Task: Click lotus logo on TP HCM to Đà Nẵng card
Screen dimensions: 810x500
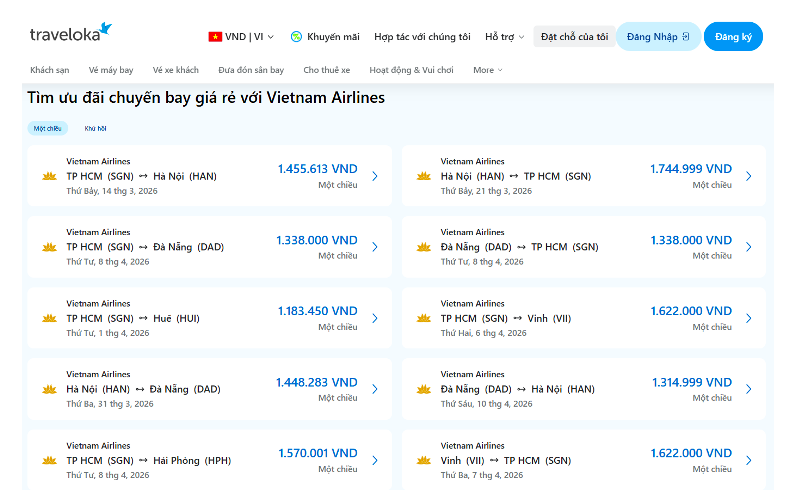Action: coord(50,247)
